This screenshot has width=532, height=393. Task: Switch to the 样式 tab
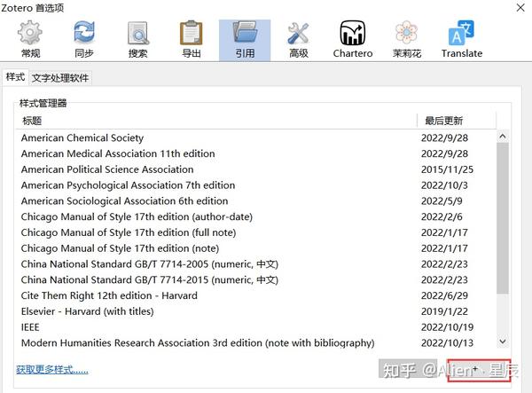pyautogui.click(x=16, y=77)
